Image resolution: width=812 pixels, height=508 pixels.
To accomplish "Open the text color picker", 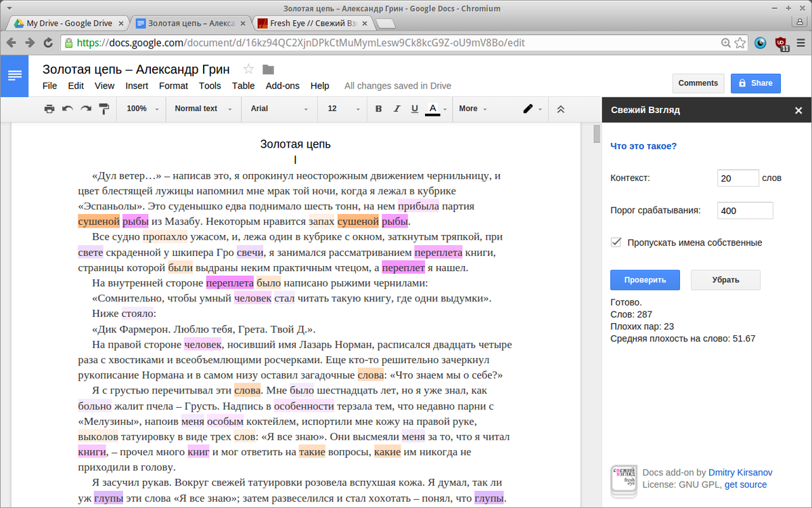I will pyautogui.click(x=433, y=109).
